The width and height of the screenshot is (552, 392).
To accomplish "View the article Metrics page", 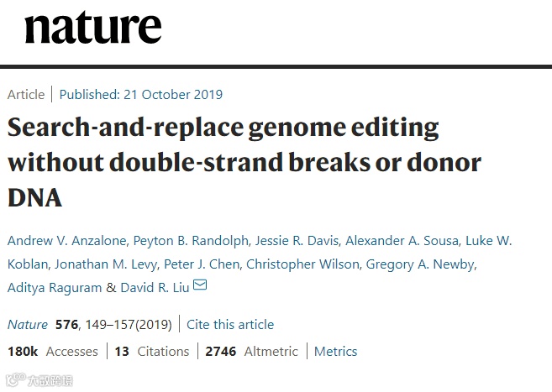I will point(335,351).
